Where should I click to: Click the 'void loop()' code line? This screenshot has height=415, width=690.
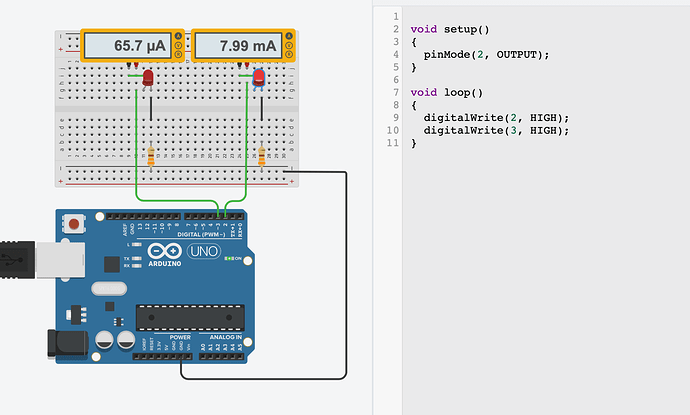coord(447,92)
